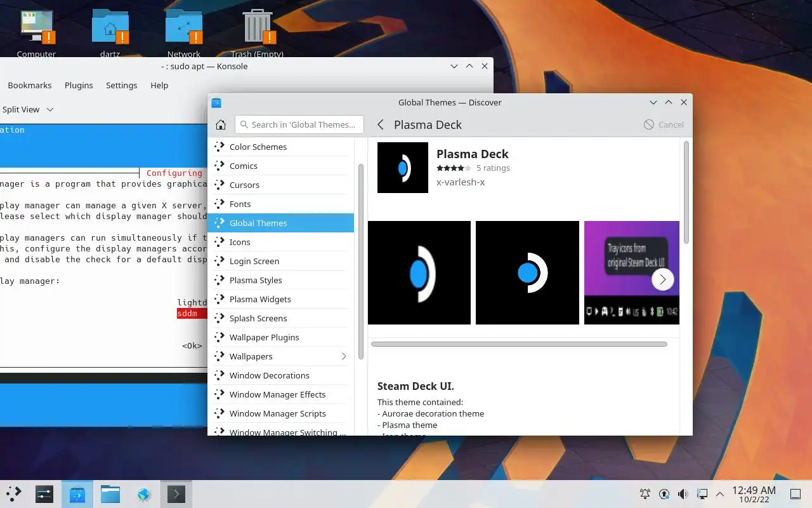This screenshot has height=508, width=812.
Task: Select the Icons category
Action: coord(281,242)
